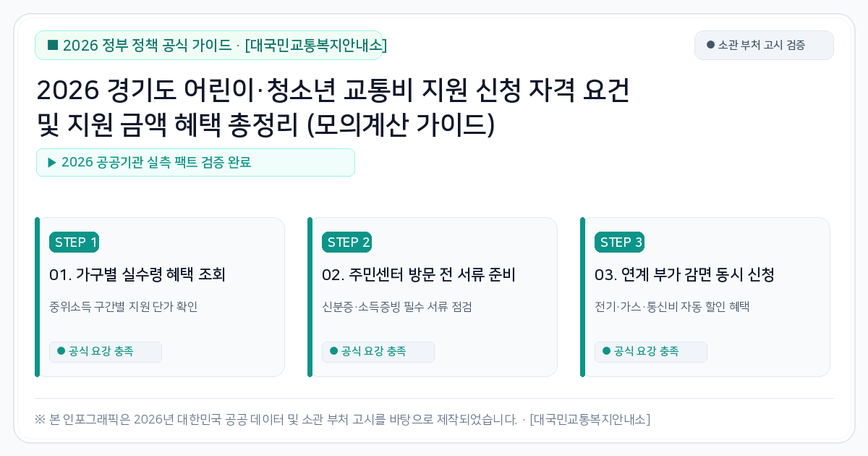Viewport: 868px width, 456px height.
Task: Click the green dot in STEP 1 공식 요강 충족
Action: point(61,351)
